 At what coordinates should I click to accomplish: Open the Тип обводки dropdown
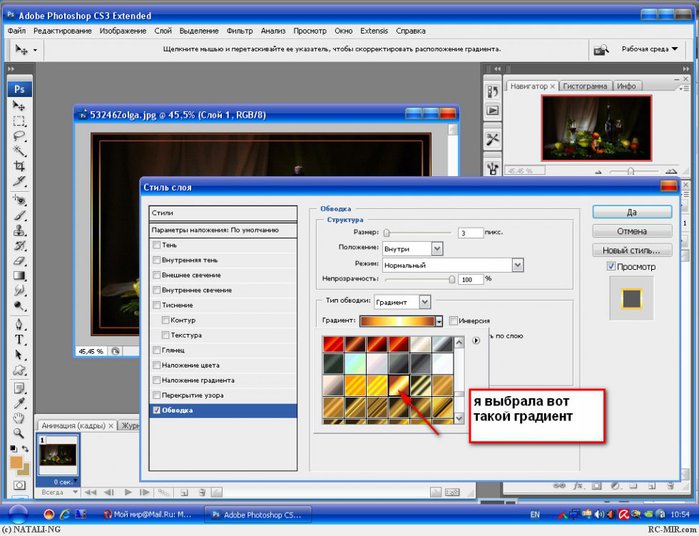424,301
